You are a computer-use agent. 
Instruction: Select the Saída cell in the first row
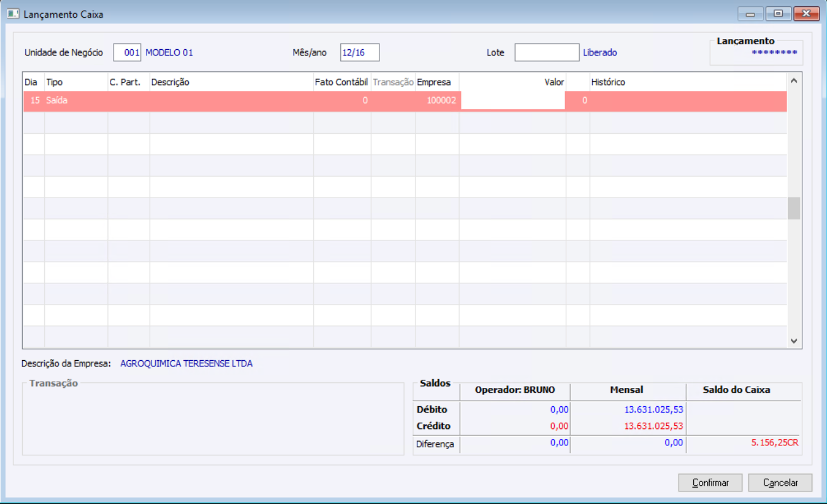[76, 101]
